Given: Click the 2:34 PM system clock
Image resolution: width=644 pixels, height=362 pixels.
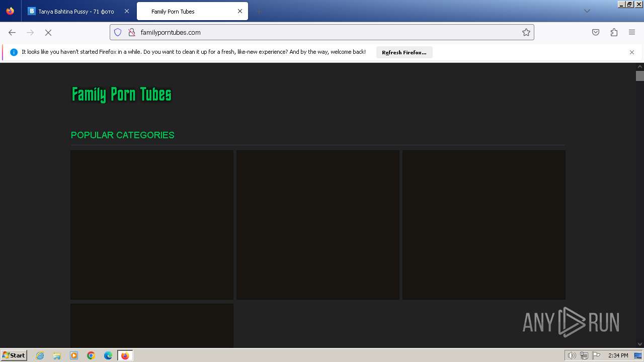Looking at the screenshot, I should point(618,355).
